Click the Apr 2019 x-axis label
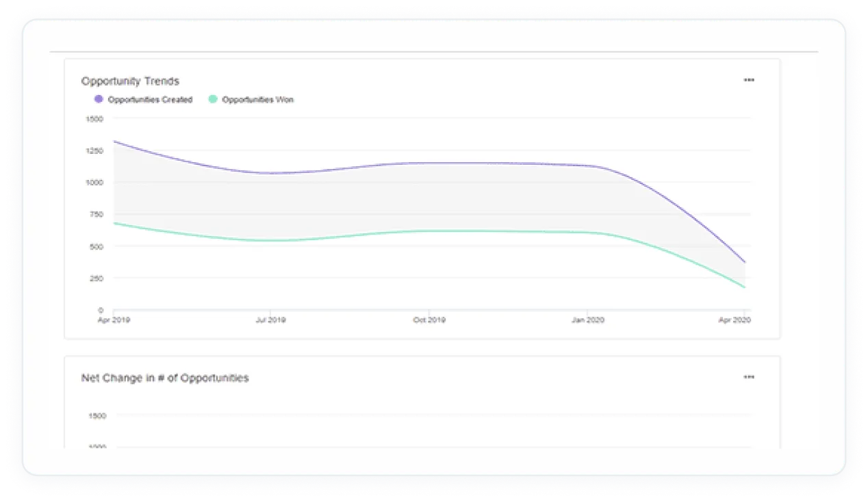This screenshot has height=500, width=868. (x=114, y=320)
